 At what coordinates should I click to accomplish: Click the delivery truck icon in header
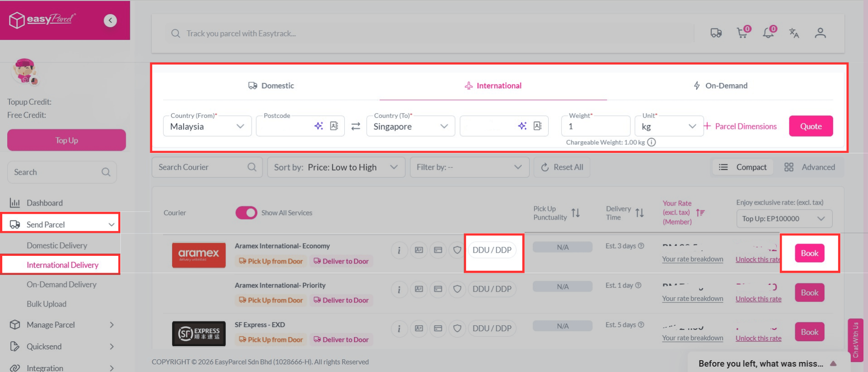[x=716, y=33]
